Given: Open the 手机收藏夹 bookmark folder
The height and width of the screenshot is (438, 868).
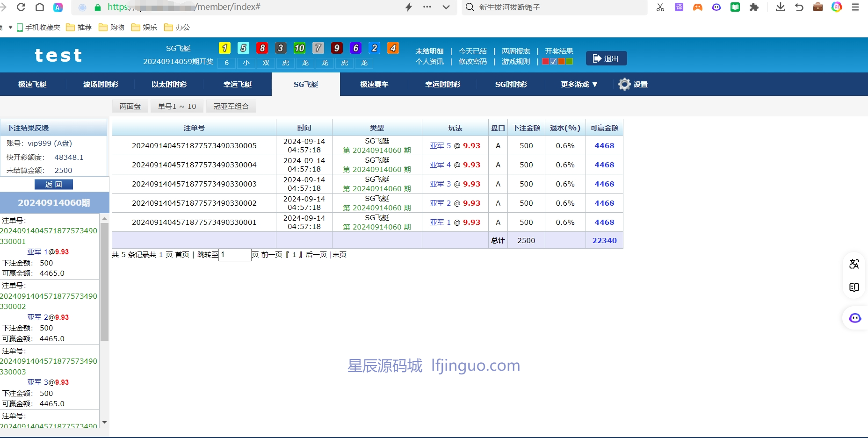Looking at the screenshot, I should [39, 27].
